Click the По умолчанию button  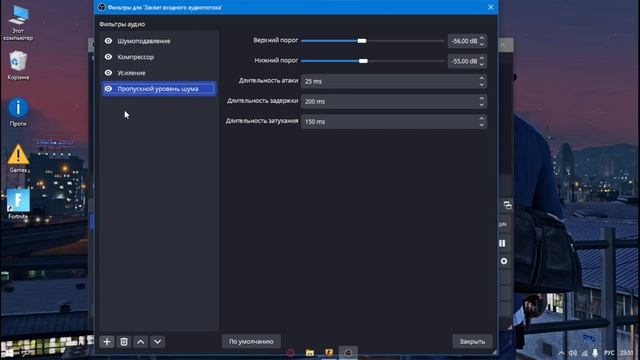point(251,341)
